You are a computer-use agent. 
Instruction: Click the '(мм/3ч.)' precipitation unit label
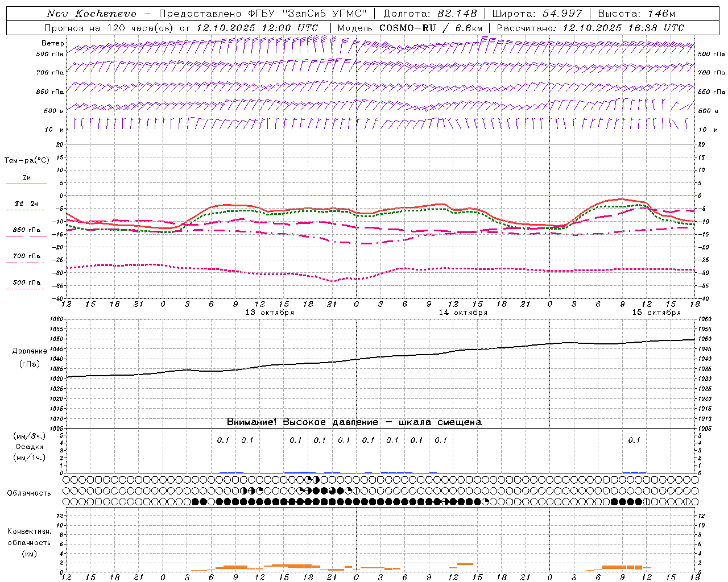[30, 436]
